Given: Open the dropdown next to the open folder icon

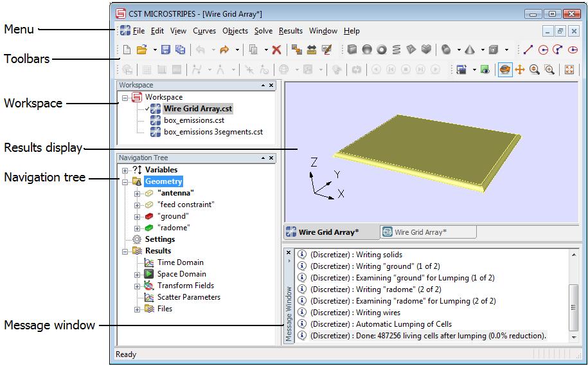Looking at the screenshot, I should coord(154,50).
